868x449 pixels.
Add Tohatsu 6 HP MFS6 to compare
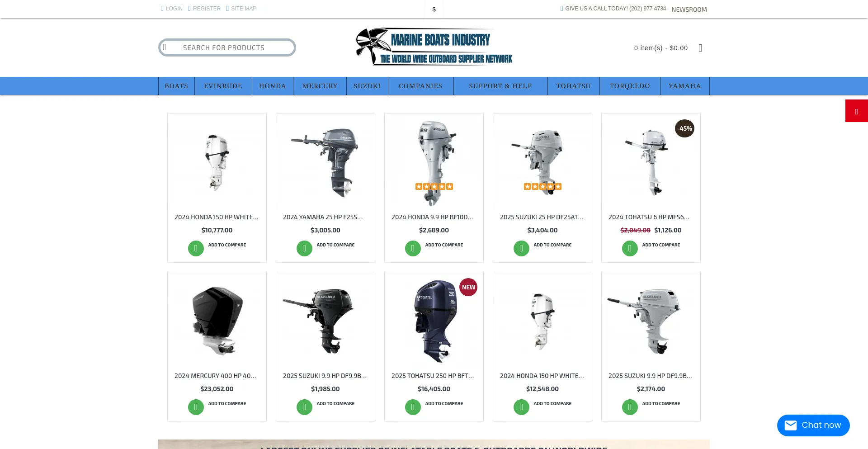click(x=661, y=245)
